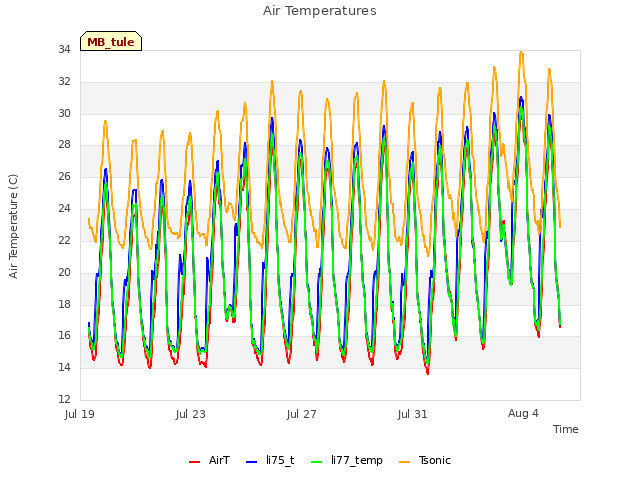Click the 20 y-axis tick label

click(x=64, y=272)
